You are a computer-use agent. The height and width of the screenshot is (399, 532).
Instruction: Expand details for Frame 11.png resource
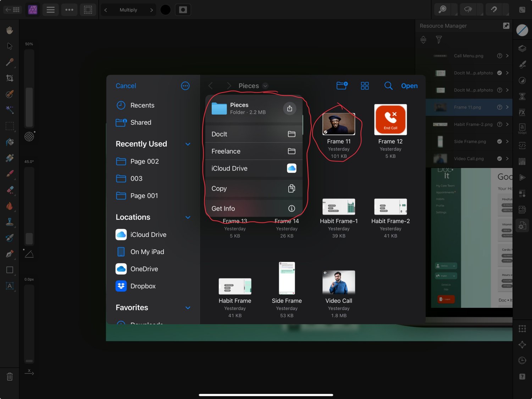(507, 107)
